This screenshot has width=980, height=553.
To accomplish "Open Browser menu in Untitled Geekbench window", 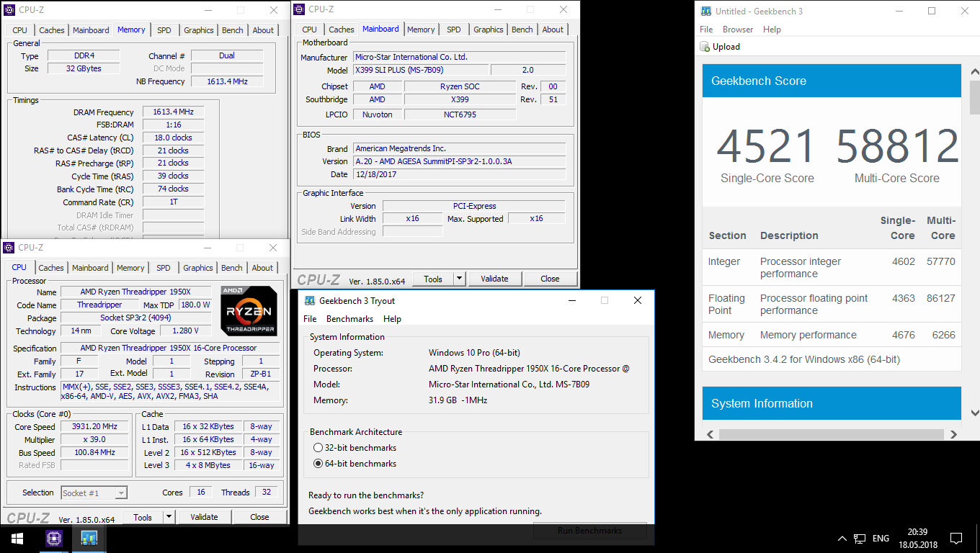I will pyautogui.click(x=738, y=30).
